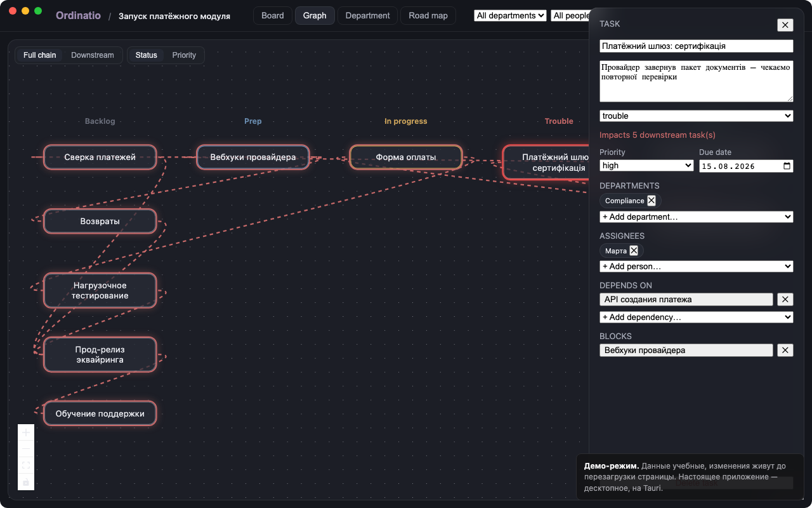Edit the task description textarea
This screenshot has width=812, height=508.
coord(696,81)
